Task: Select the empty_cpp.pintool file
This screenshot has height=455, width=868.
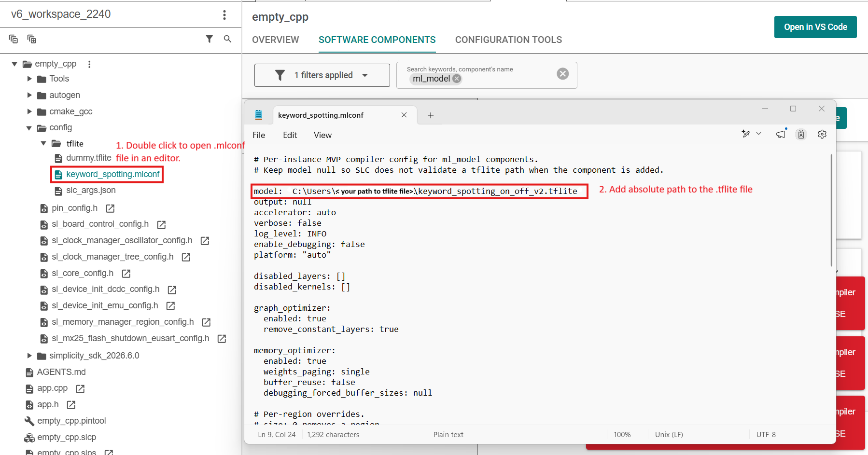Action: coord(71,421)
